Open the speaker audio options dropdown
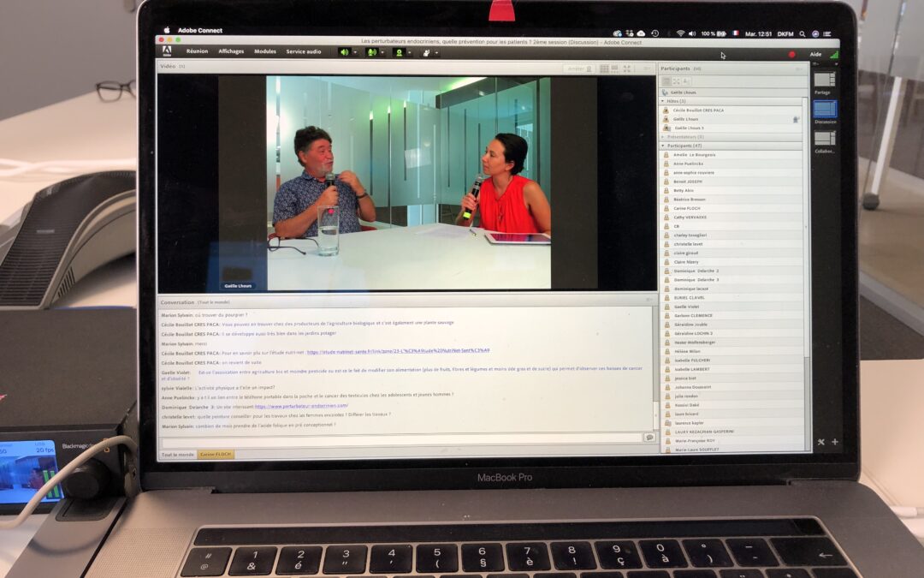Viewport: 924px width, 578px height. pyautogui.click(x=354, y=52)
